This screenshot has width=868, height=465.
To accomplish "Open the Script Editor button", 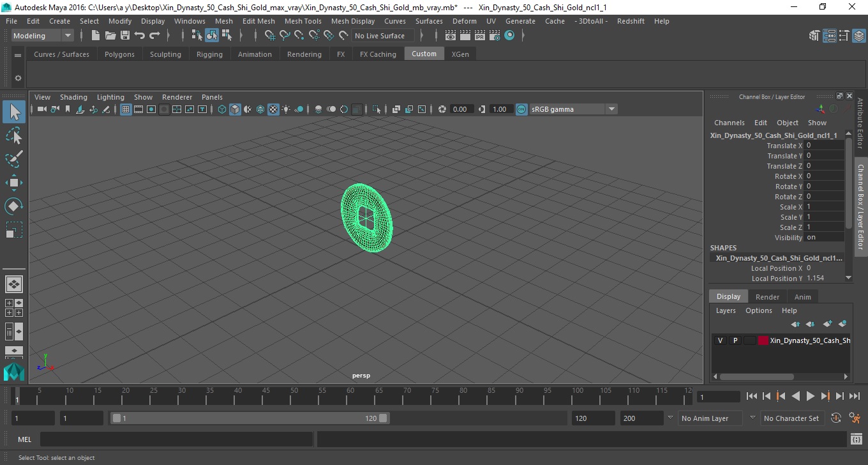I will [x=857, y=439].
